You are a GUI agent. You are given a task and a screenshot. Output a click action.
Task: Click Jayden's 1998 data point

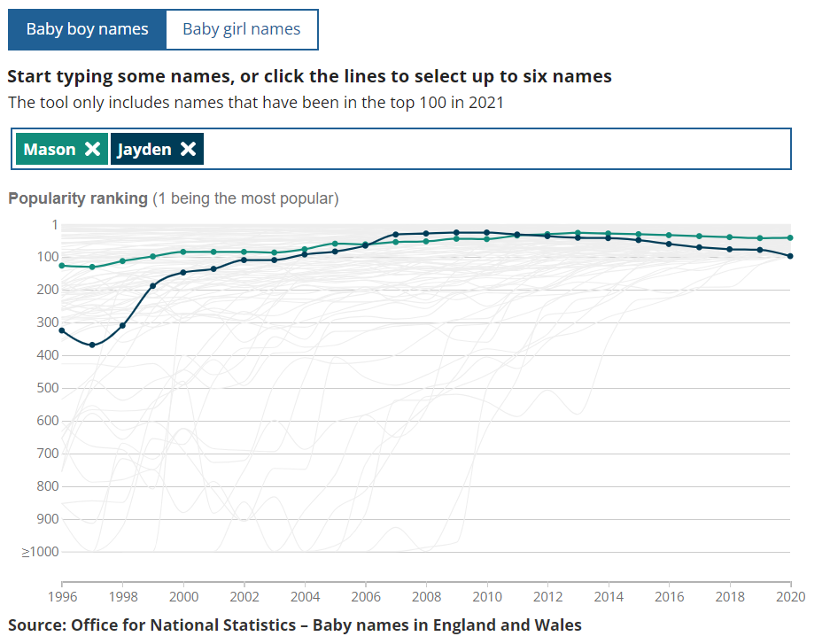(x=122, y=325)
